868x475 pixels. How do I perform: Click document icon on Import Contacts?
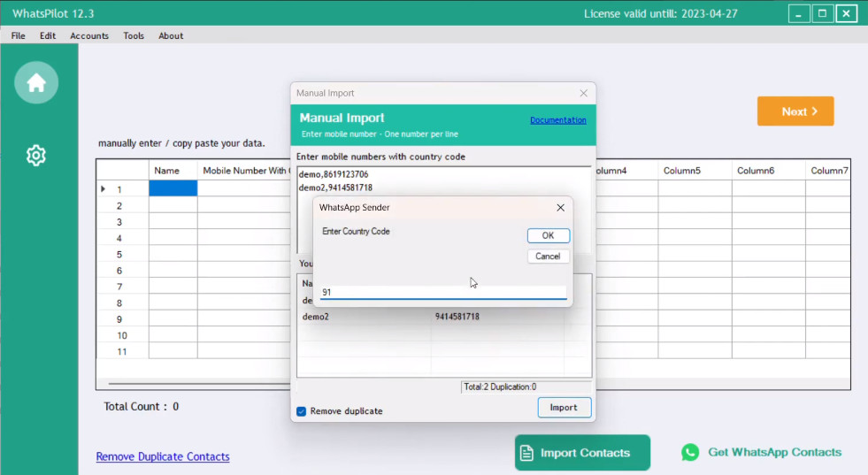click(x=526, y=453)
